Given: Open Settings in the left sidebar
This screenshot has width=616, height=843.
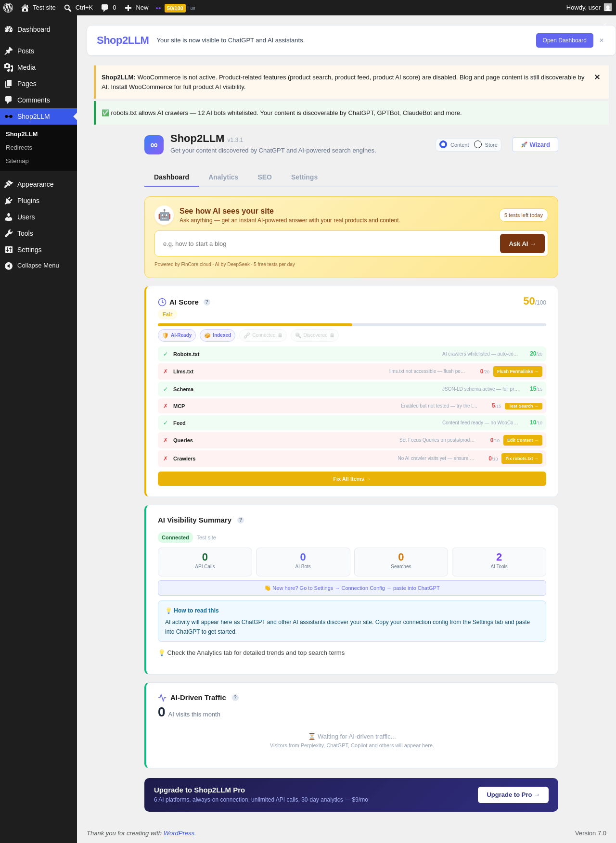Looking at the screenshot, I should 38,250.
